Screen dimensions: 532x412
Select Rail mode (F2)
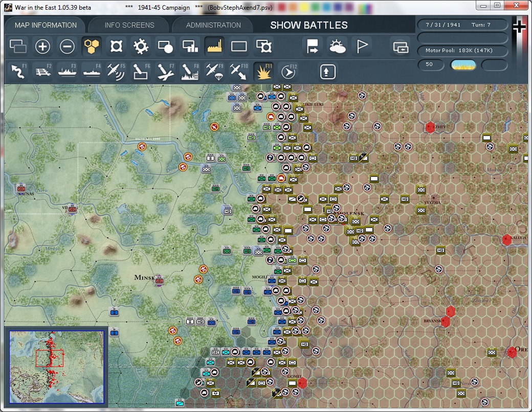[42, 72]
